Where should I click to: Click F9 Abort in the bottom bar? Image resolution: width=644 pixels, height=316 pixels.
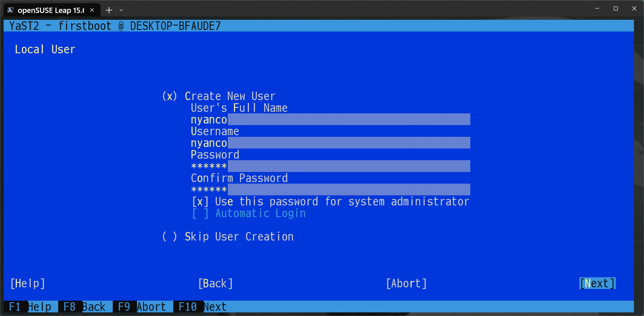(142, 307)
